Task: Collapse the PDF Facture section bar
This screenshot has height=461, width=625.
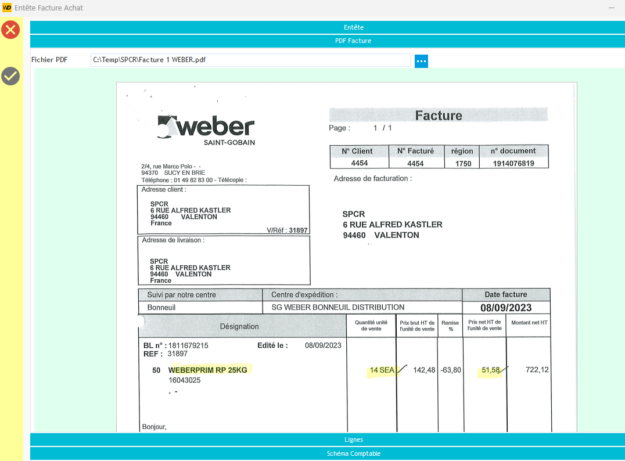Action: pos(326,41)
